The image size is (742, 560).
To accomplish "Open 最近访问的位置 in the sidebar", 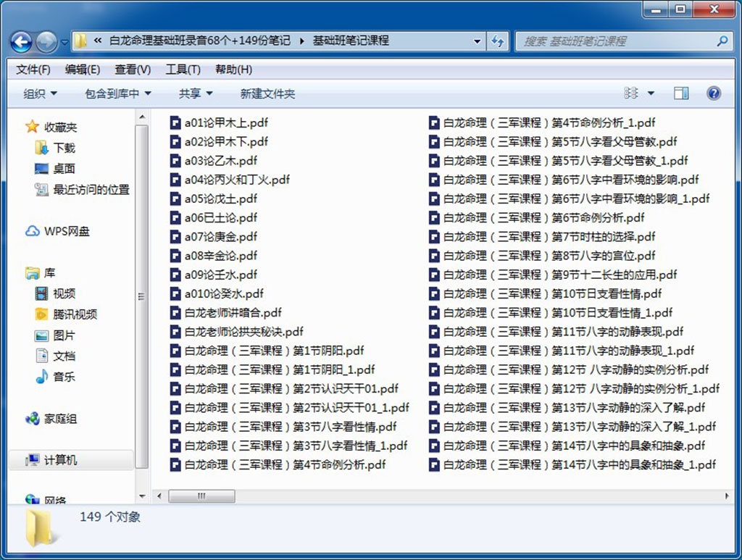I will click(x=82, y=190).
